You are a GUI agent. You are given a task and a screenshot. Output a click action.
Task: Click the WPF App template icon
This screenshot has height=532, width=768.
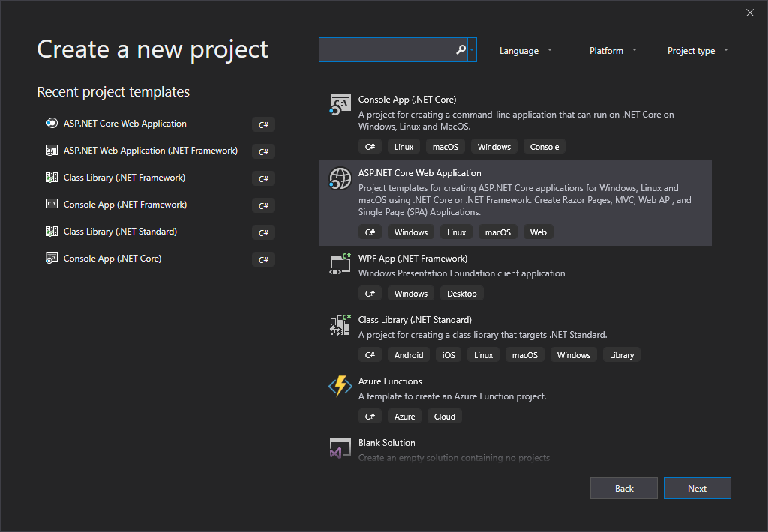[x=340, y=264]
